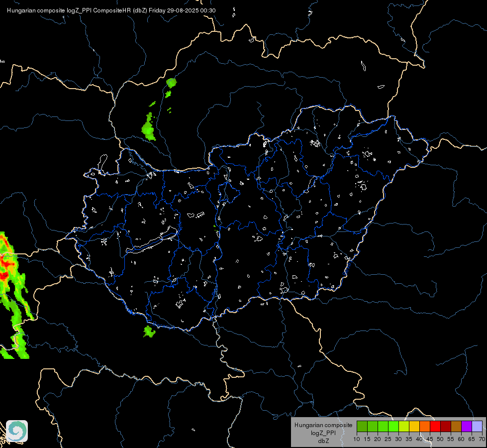Click the brown 55–60 dBZ legend swatch
Viewport: 487px width, 448px height.
[456, 426]
